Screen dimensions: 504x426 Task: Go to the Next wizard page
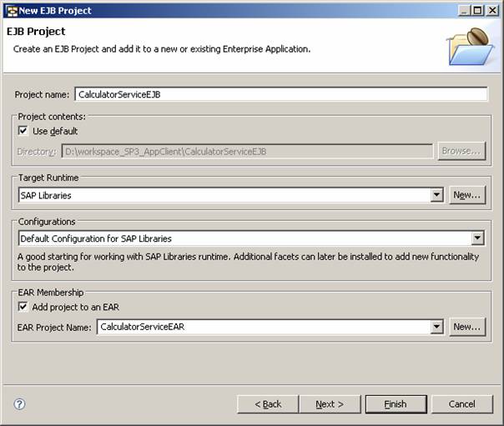pyautogui.click(x=330, y=404)
